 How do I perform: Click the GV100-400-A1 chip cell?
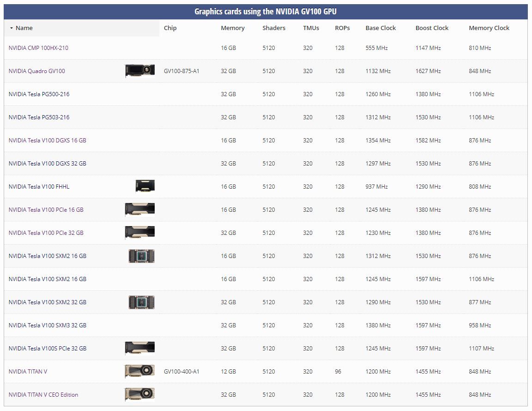pos(181,371)
